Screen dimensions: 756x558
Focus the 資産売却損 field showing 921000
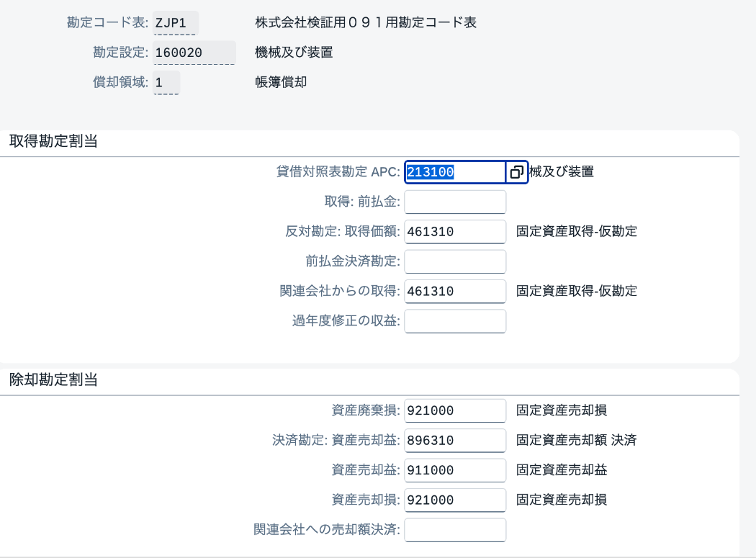pyautogui.click(x=455, y=500)
